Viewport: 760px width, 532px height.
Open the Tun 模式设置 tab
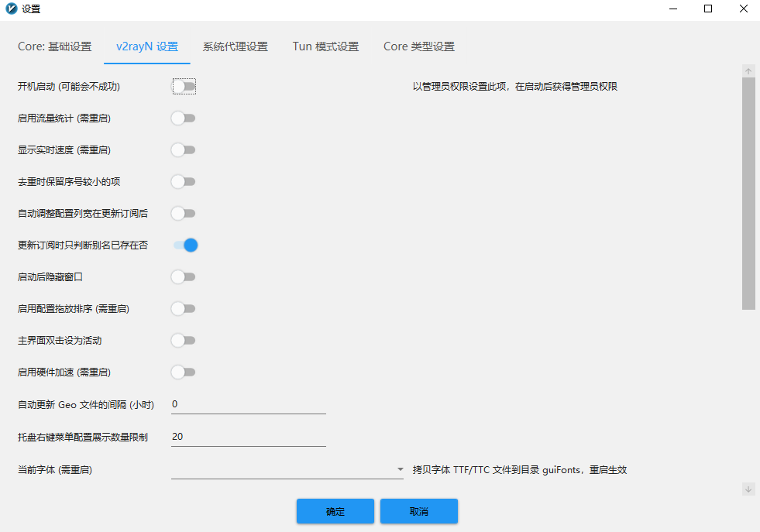325,46
